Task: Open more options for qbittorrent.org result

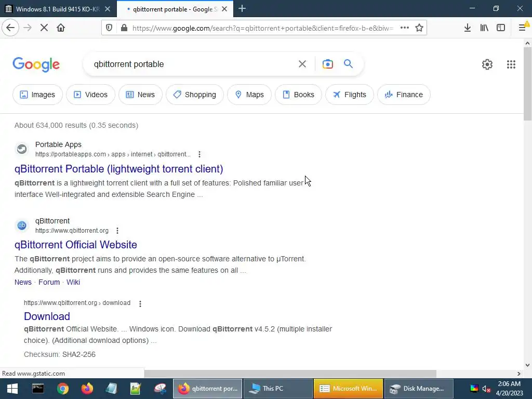Action: pos(117,231)
